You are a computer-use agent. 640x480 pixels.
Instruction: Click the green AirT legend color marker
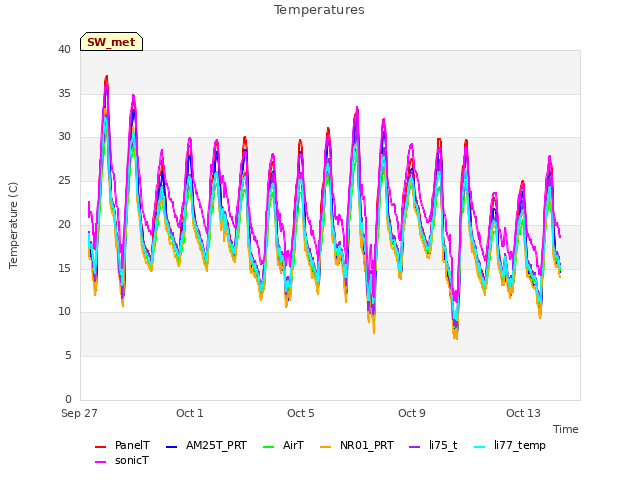coord(269,447)
